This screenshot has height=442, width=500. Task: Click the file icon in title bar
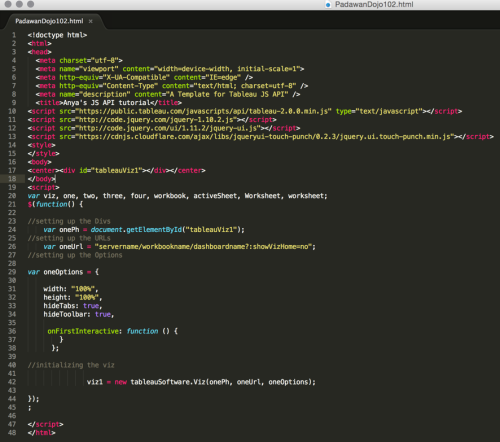[328, 5]
